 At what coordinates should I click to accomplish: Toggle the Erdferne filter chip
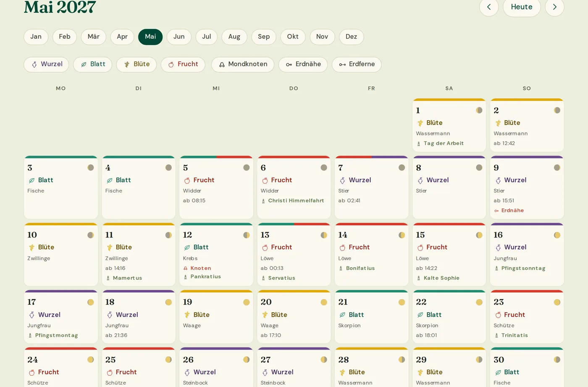click(357, 64)
